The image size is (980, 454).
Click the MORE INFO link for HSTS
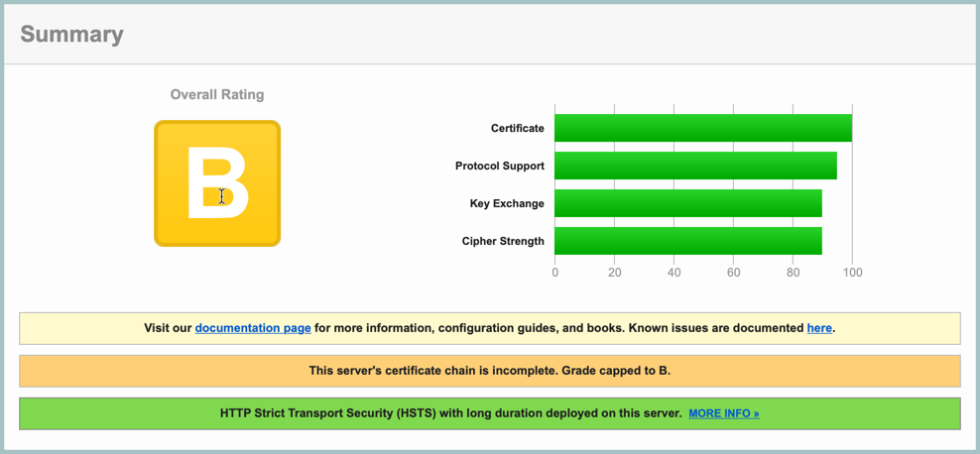pos(724,413)
